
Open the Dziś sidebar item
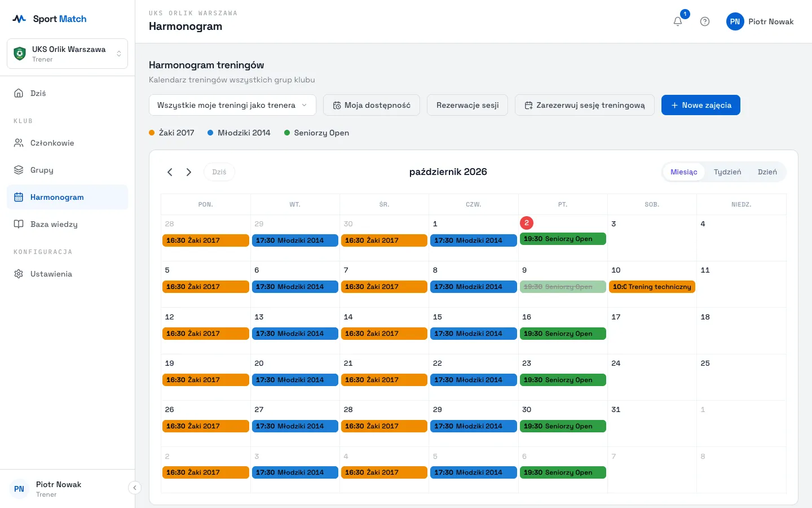point(68,93)
